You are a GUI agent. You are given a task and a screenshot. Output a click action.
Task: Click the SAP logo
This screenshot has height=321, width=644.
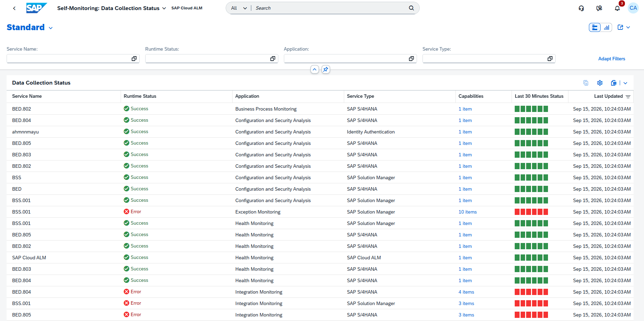point(36,8)
